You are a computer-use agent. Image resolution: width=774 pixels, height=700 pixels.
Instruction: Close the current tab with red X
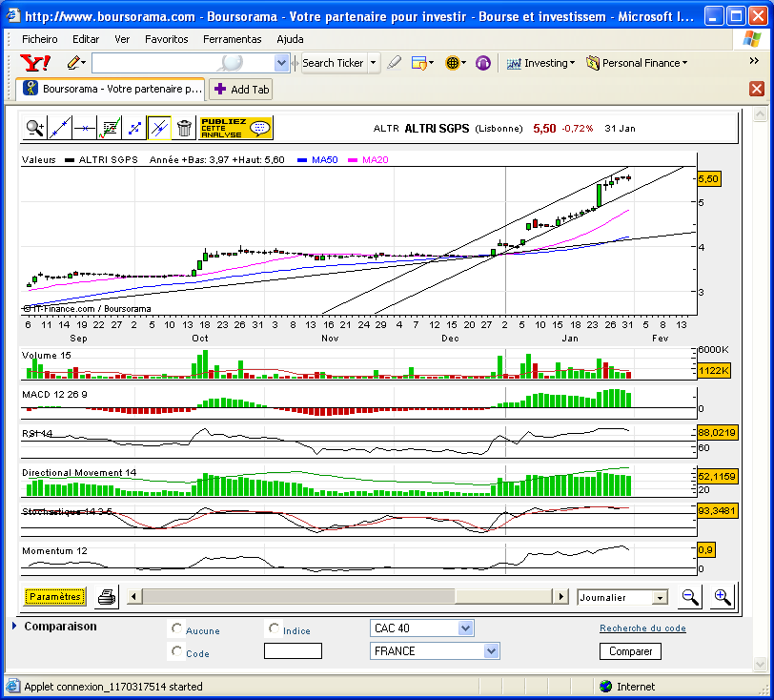(x=757, y=89)
